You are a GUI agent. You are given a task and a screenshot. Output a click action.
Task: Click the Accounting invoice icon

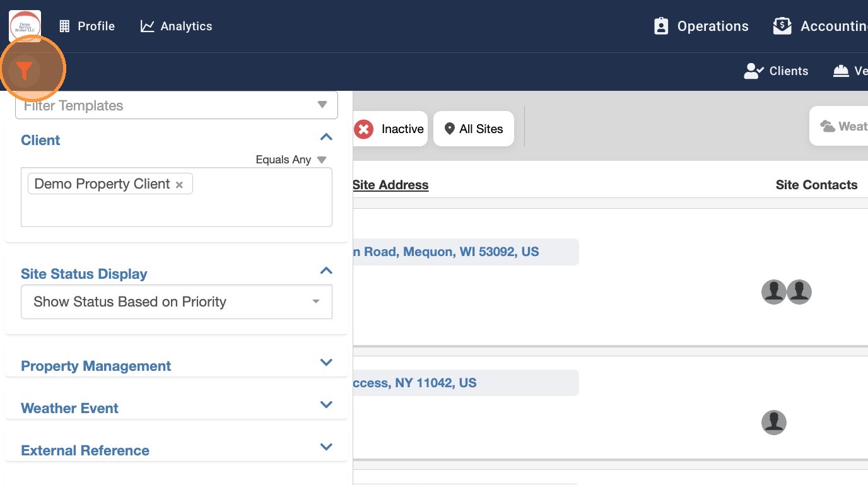[782, 26]
